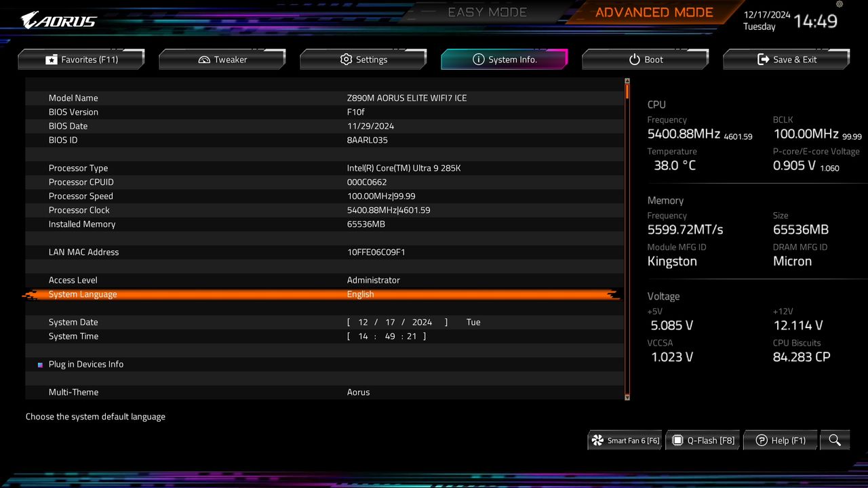Click the System Time minutes field 49
The image size is (868, 488).
[x=390, y=337]
